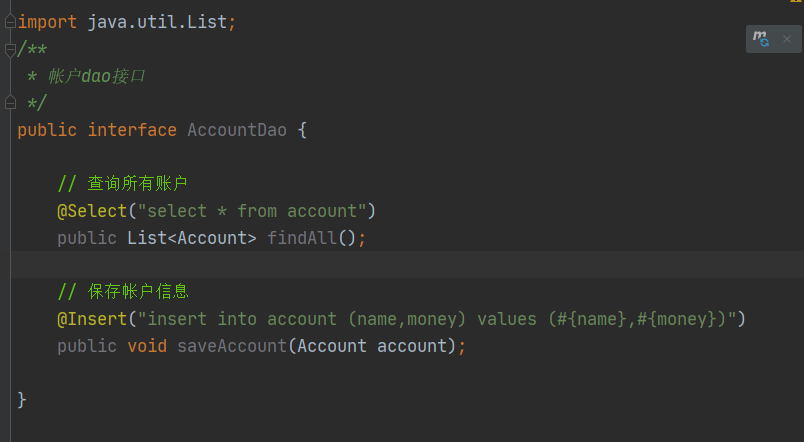Click the 查询所有账户 comment line
The image size is (804, 442).
click(x=123, y=184)
